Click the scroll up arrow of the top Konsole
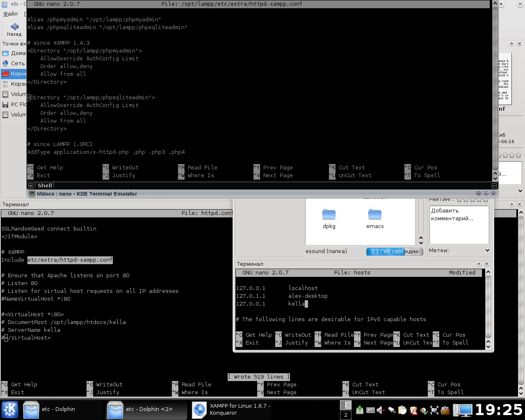The width and height of the screenshot is (525, 420). tap(495, 4)
